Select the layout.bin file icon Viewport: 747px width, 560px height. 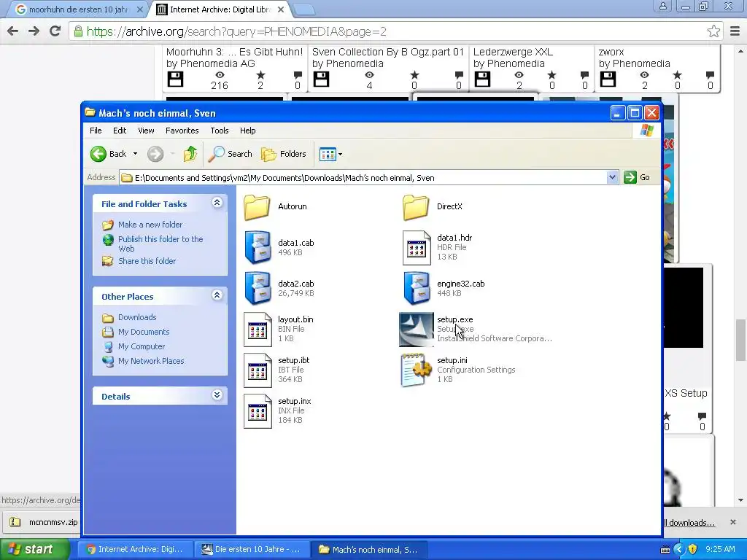(258, 329)
